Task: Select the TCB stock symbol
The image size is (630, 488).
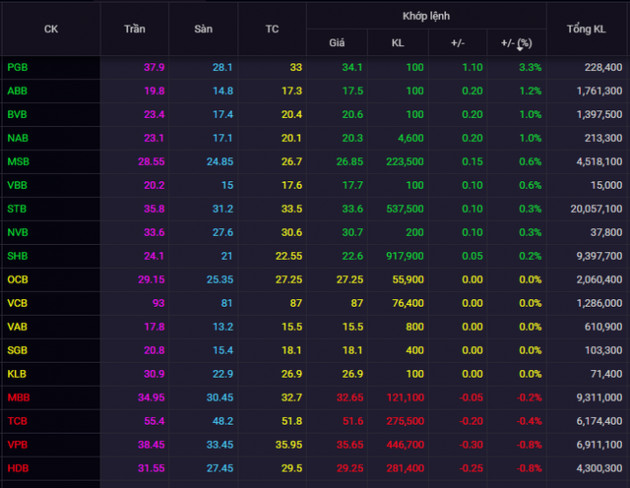Action: (17, 421)
